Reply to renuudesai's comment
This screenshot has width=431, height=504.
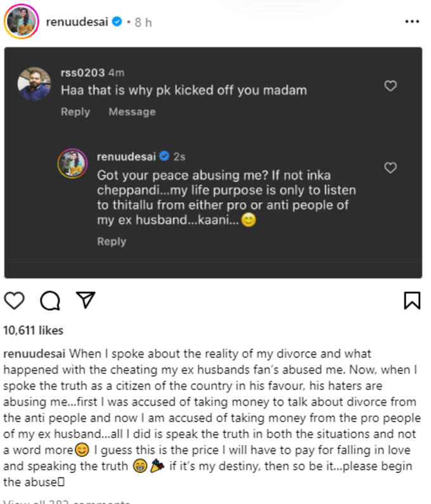click(x=112, y=242)
